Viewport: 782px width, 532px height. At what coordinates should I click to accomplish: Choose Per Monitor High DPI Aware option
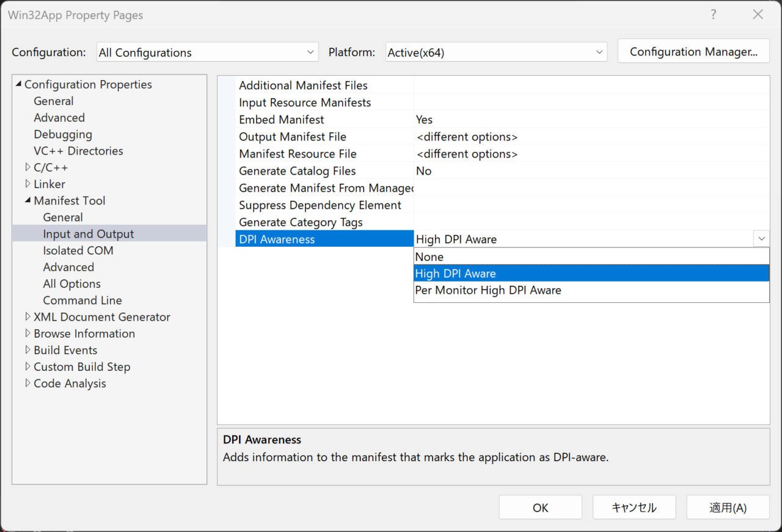click(x=488, y=291)
